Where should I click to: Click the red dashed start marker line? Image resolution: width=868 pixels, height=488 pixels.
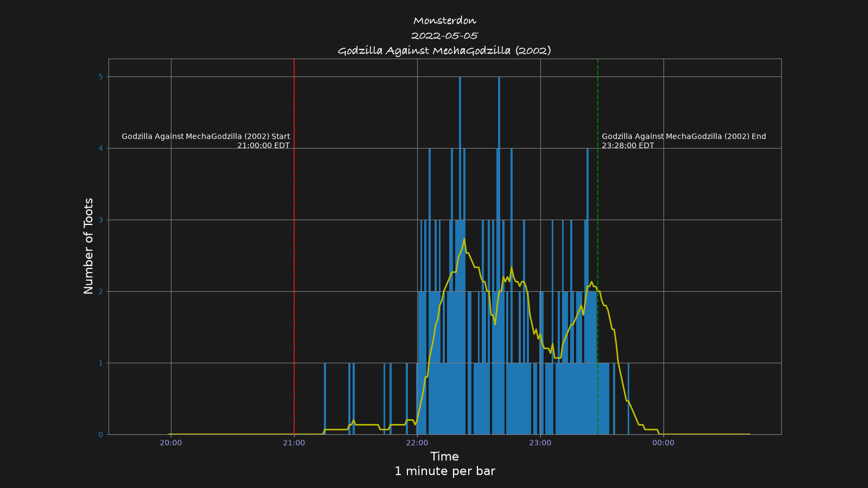point(294,246)
